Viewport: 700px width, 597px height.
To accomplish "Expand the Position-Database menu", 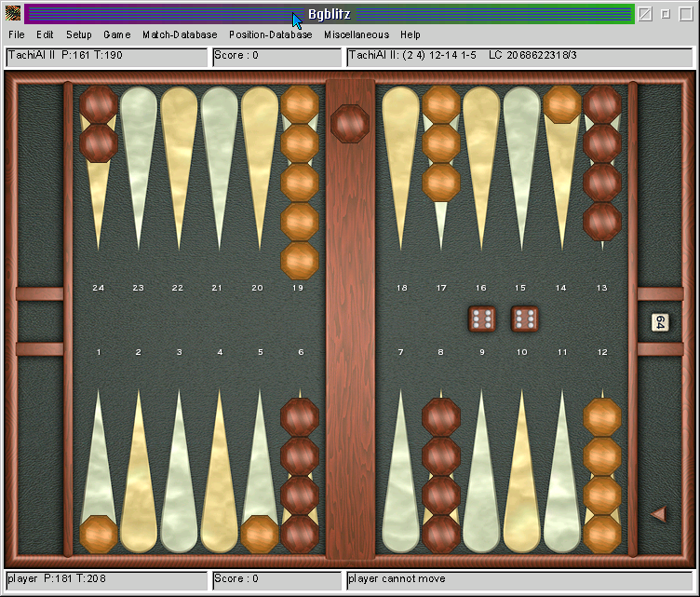I will pos(271,34).
